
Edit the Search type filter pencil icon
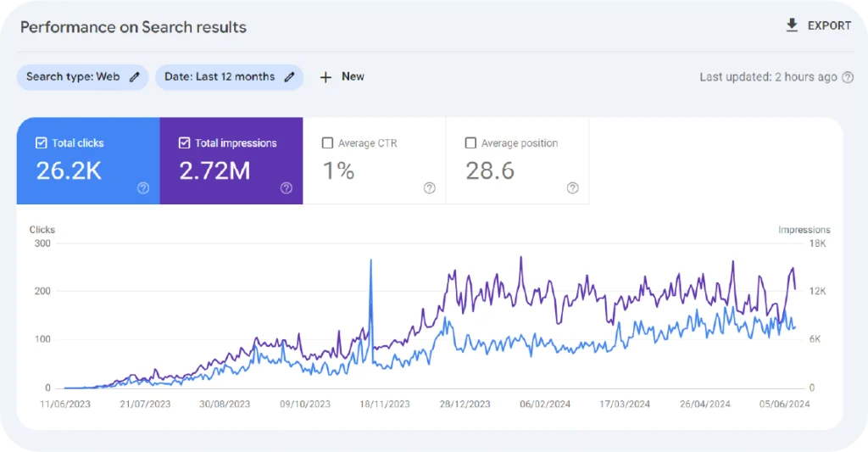(135, 77)
